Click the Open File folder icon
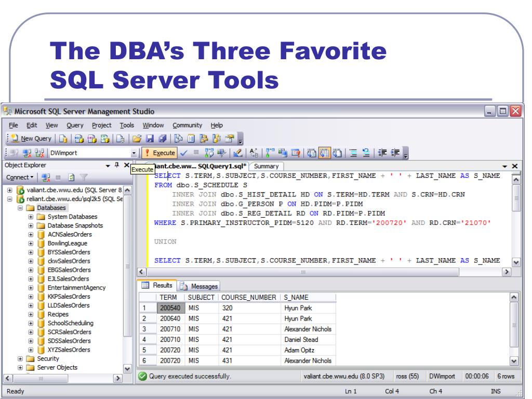 coord(137,138)
